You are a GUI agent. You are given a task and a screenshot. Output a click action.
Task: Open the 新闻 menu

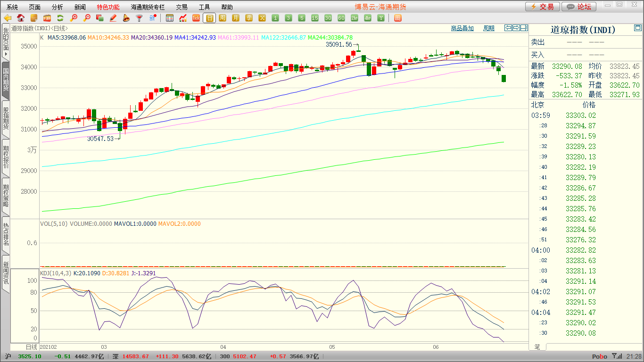click(x=80, y=7)
